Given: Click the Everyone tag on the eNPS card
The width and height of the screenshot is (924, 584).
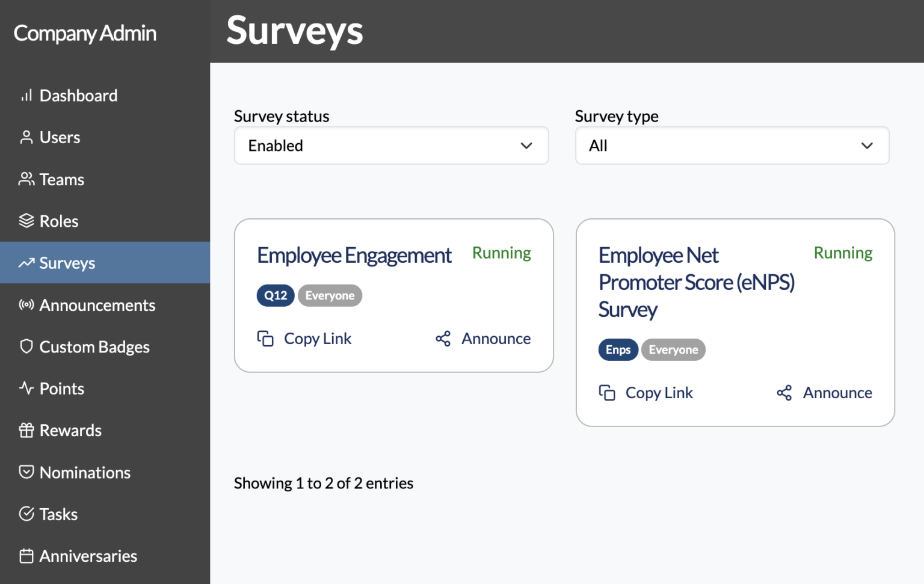Looking at the screenshot, I should [673, 349].
